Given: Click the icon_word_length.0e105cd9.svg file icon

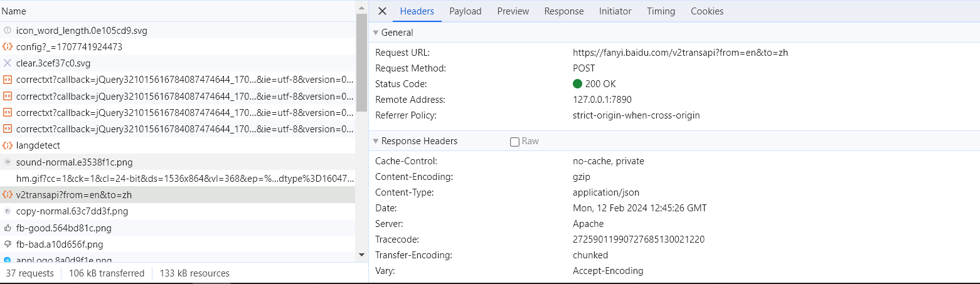Looking at the screenshot, I should 8,31.
